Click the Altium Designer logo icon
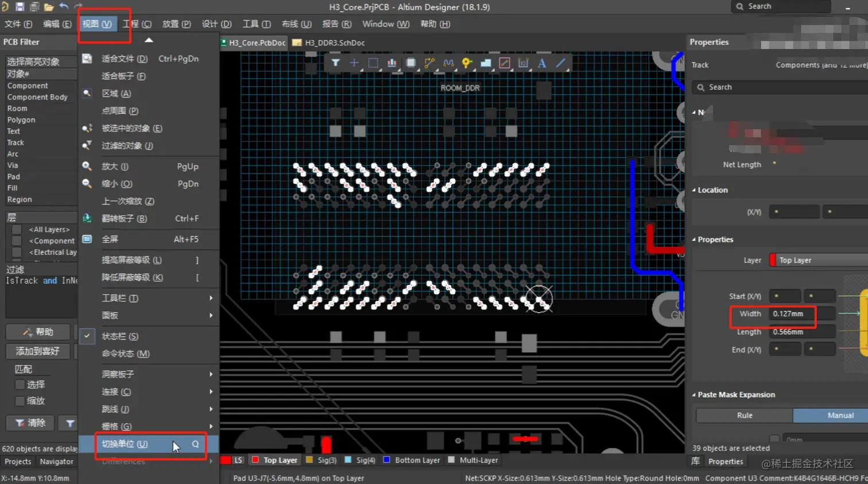868x484 pixels. (5, 7)
